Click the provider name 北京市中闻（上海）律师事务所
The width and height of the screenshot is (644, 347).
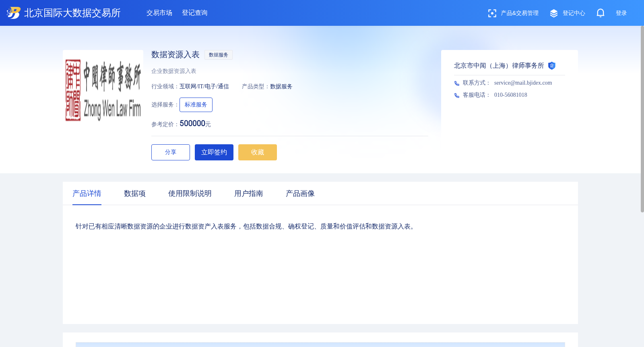coord(499,66)
